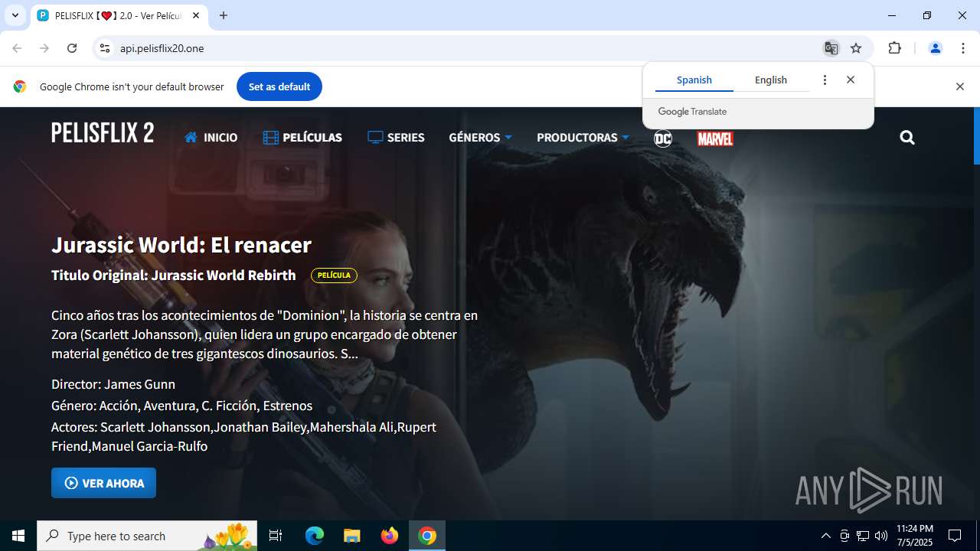Click Titulo Original: Jurassic World Rebirth text
Viewport: 980px width, 551px height.
coord(174,275)
